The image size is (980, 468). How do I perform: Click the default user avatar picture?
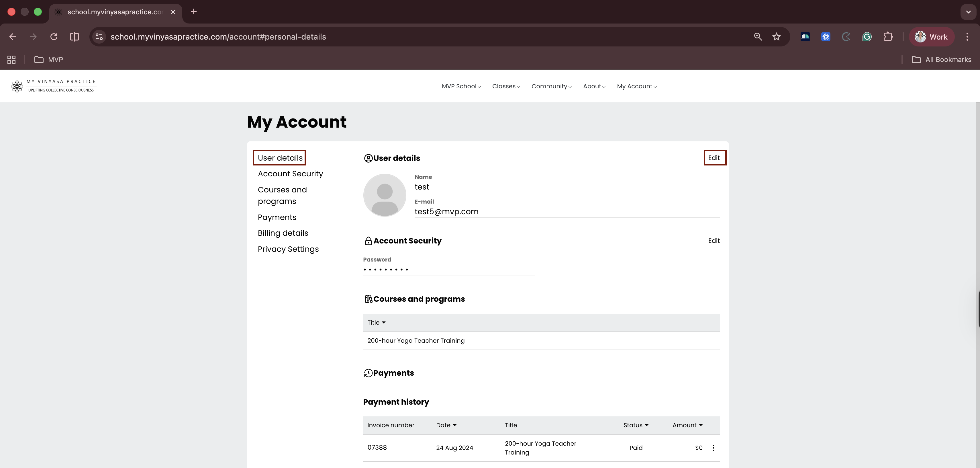(385, 195)
